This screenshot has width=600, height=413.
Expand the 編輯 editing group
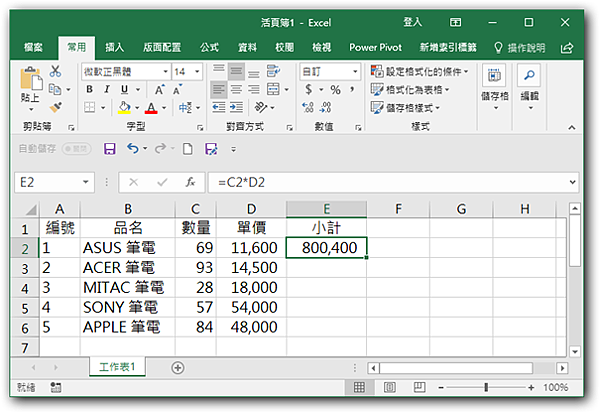pyautogui.click(x=530, y=88)
